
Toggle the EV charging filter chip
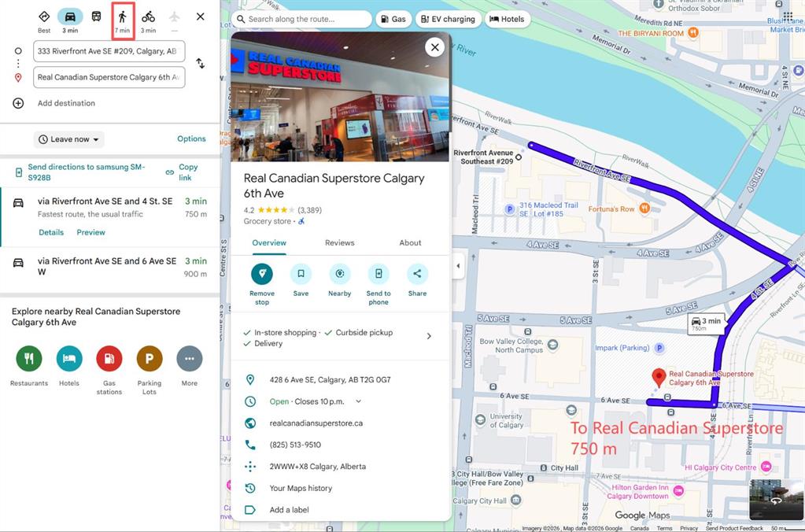click(x=447, y=19)
